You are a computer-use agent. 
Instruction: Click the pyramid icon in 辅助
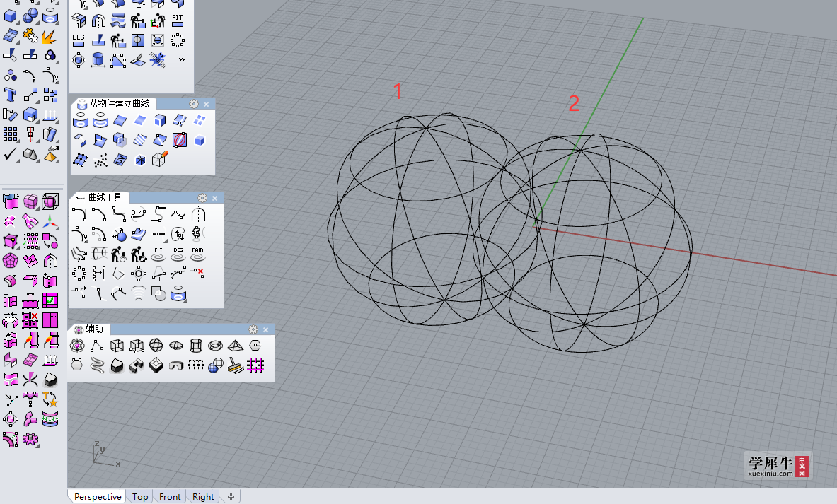coord(236,346)
